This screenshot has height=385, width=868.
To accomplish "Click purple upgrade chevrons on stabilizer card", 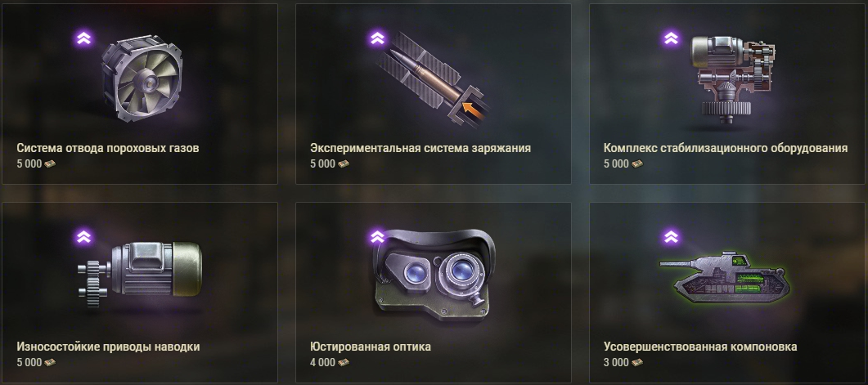I will pos(671,38).
